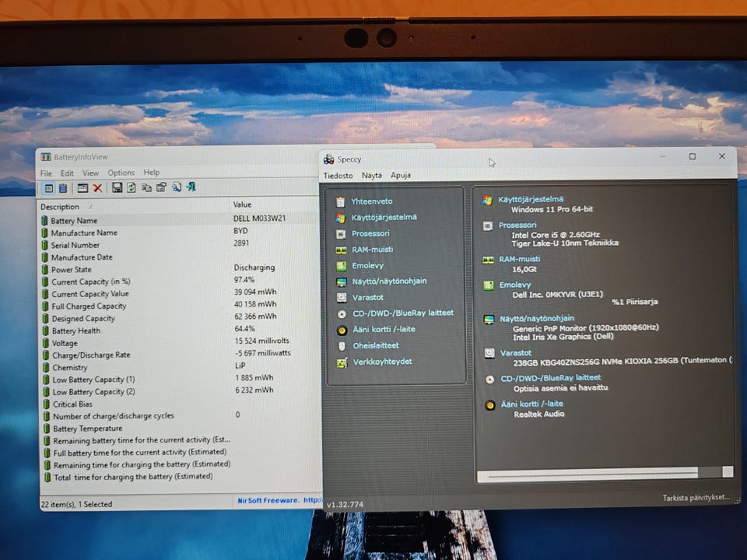Select the Varastot drive icon in Speccy sidebar

342,298
